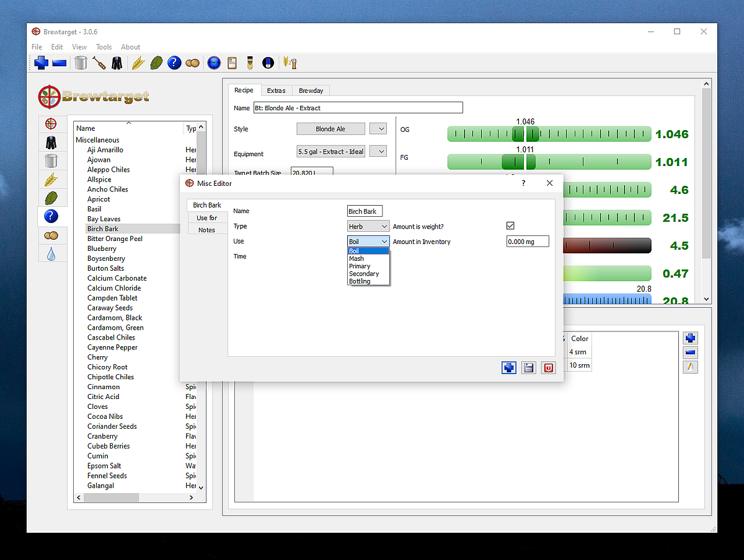Image resolution: width=744 pixels, height=560 pixels.
Task: Click the '10 srm' cell in Color column
Action: 579,365
